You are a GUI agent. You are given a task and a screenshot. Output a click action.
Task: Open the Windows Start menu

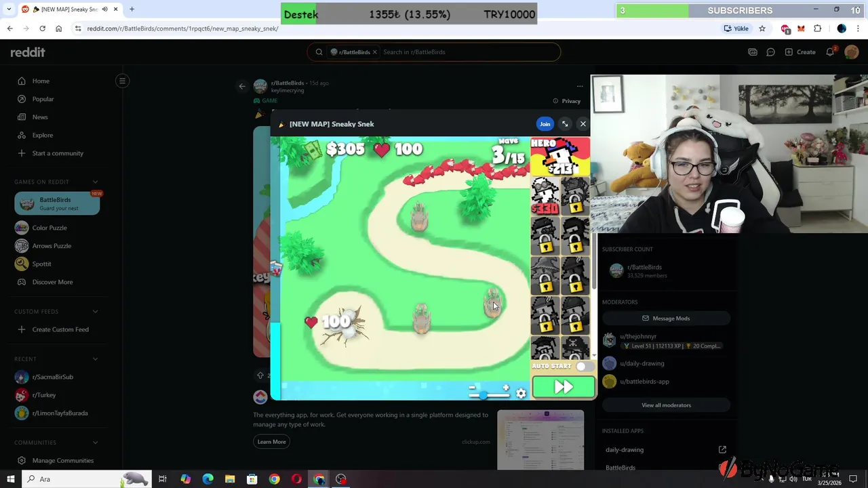point(10,479)
